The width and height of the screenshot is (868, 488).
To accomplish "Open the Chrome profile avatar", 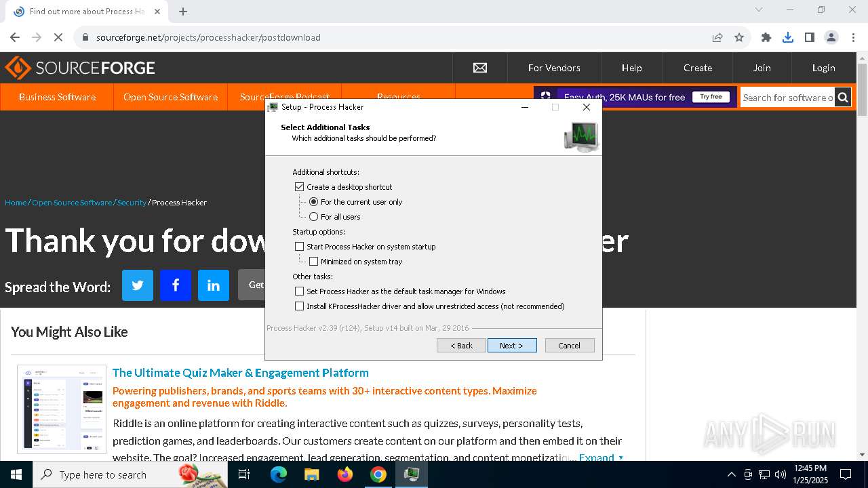I will point(831,37).
